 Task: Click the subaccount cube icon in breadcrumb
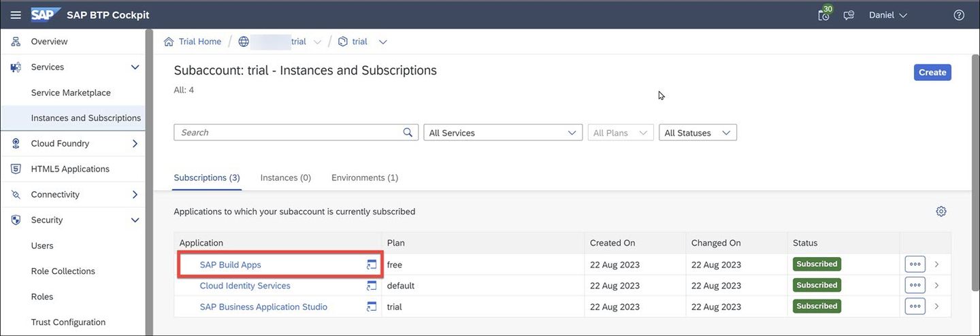coord(343,41)
